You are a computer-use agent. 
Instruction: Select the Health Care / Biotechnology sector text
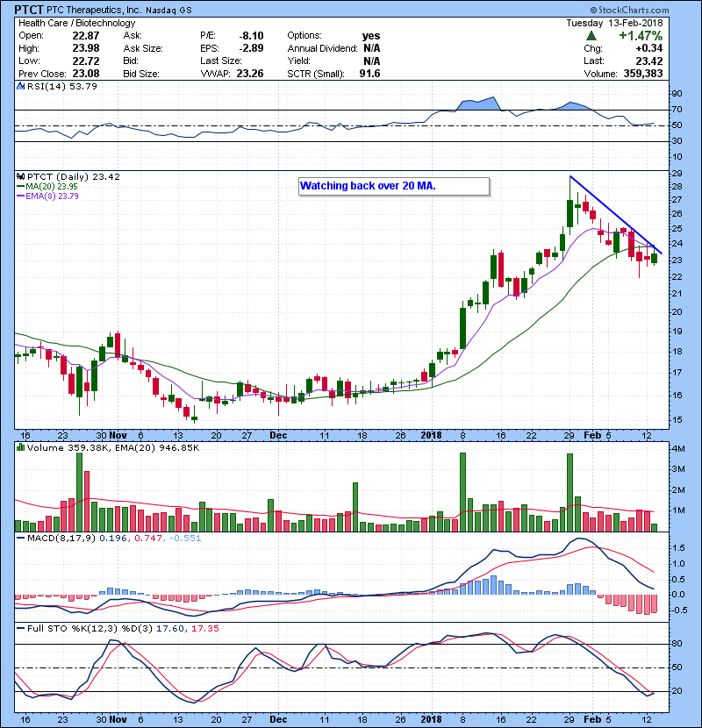click(76, 23)
